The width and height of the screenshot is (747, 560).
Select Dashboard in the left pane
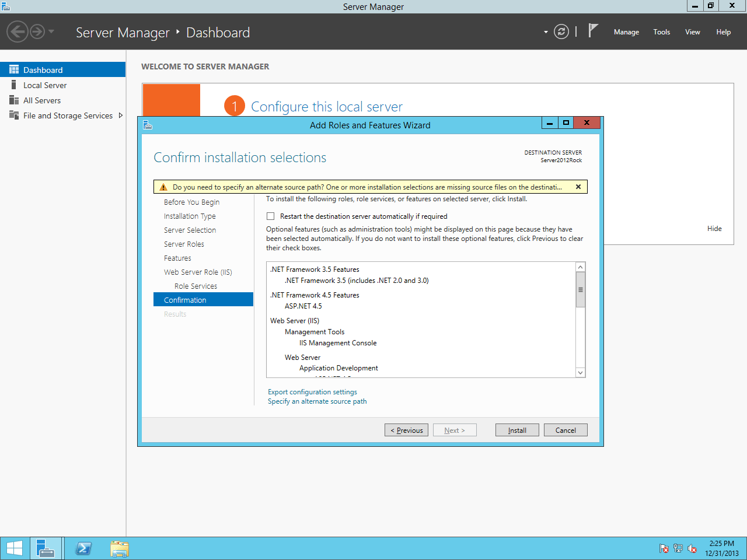click(62, 69)
